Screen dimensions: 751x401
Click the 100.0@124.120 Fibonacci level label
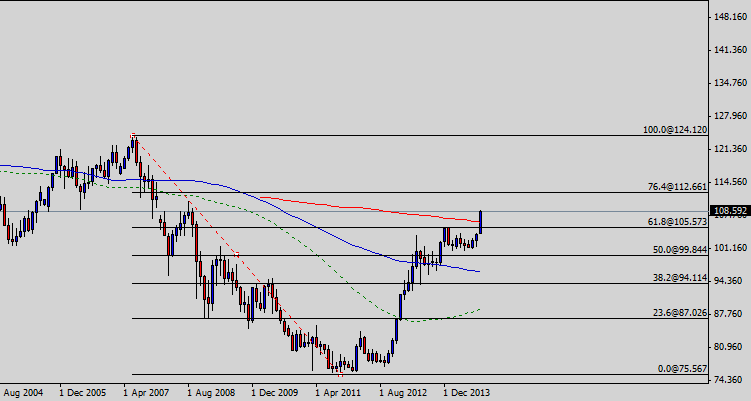click(674, 130)
